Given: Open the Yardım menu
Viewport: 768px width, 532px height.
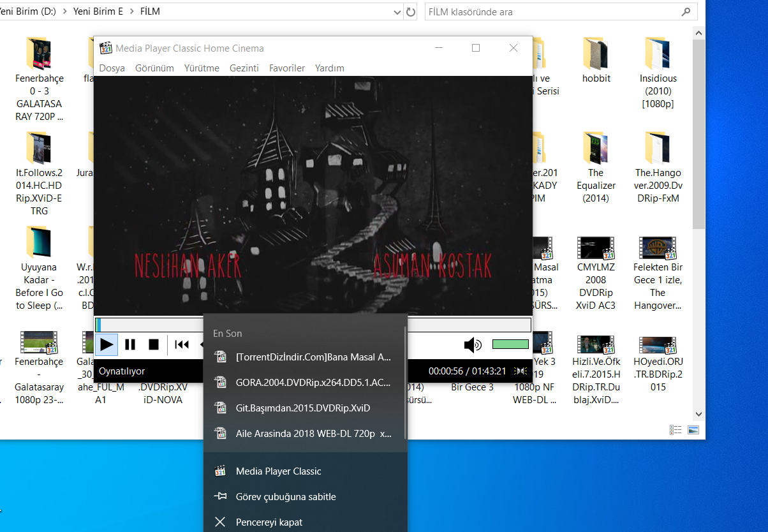Looking at the screenshot, I should [330, 68].
